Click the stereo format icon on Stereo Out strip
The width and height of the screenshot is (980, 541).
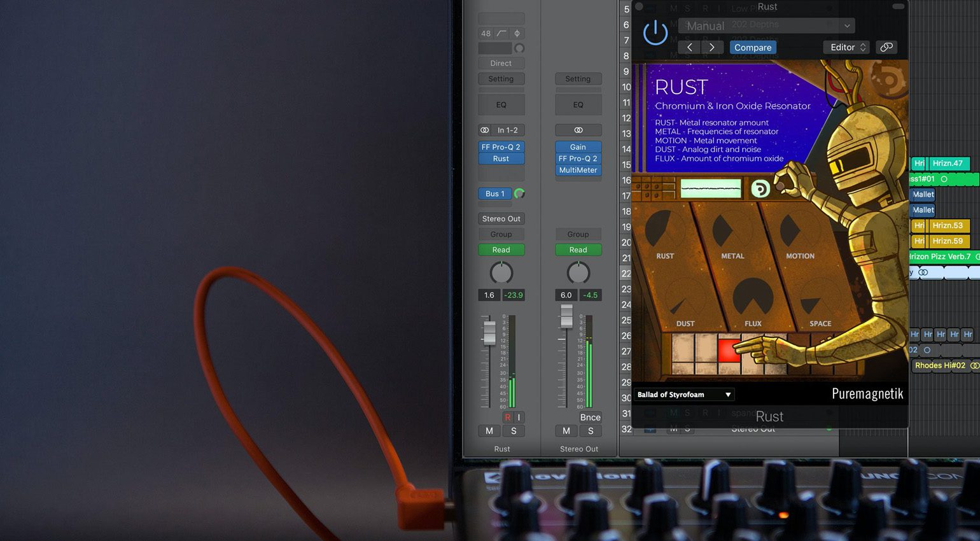578,130
